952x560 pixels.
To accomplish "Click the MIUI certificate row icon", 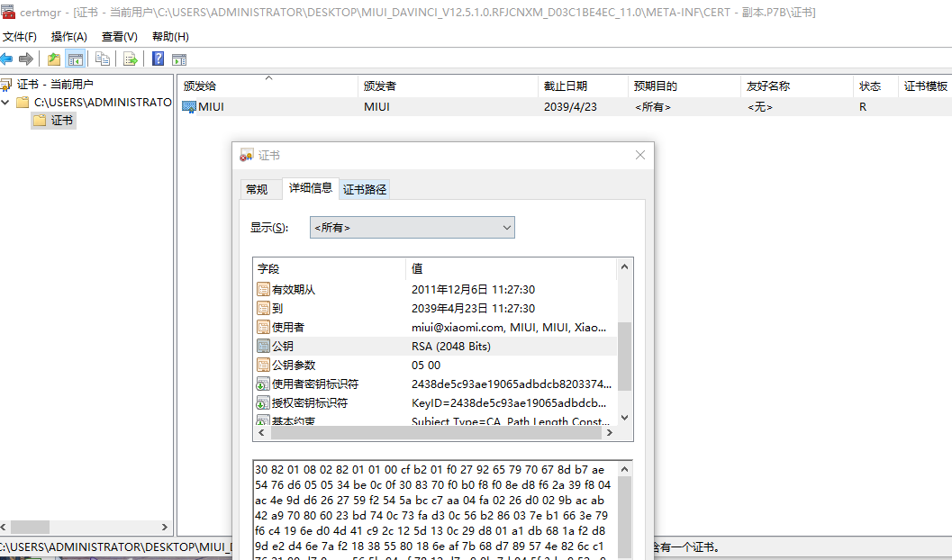I will tap(189, 107).
